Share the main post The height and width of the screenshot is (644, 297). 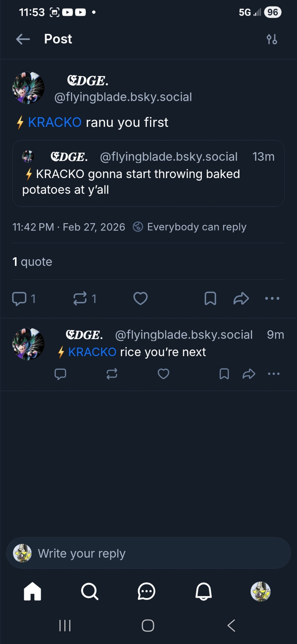[241, 298]
